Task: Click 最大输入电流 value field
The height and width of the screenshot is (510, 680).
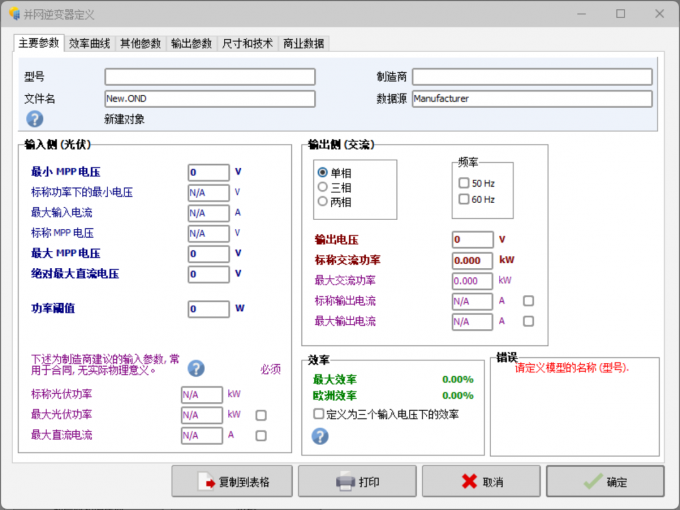Action: (209, 213)
